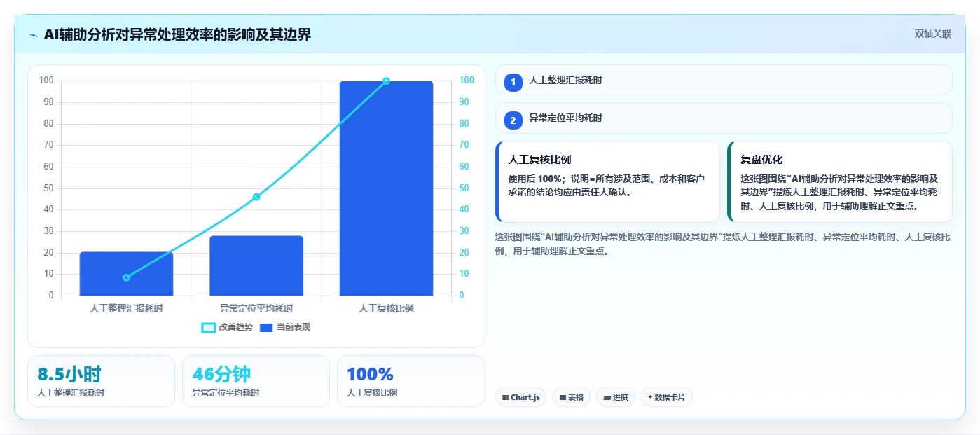The height and width of the screenshot is (435, 980).
Task: Select numbered item 1 人工整理汇报耗时
Action: click(724, 80)
